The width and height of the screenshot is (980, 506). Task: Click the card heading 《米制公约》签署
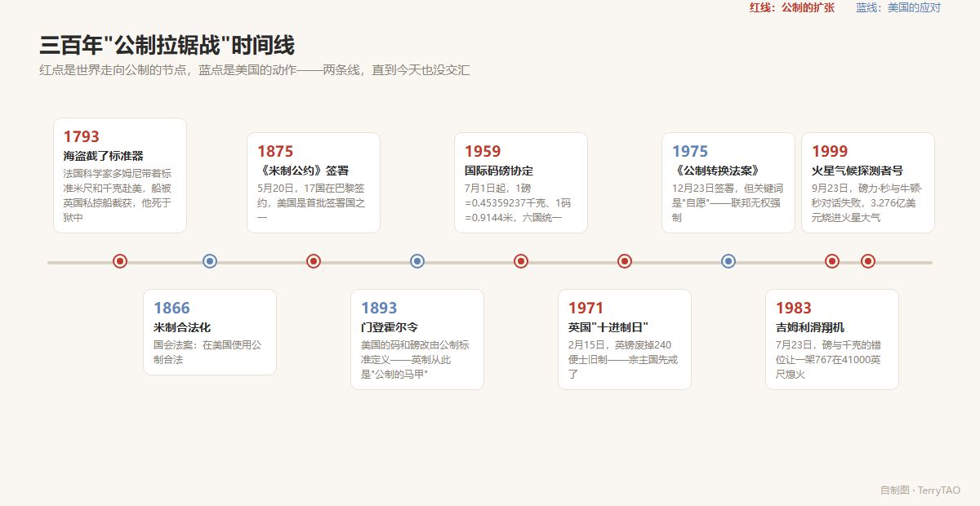pos(303,171)
